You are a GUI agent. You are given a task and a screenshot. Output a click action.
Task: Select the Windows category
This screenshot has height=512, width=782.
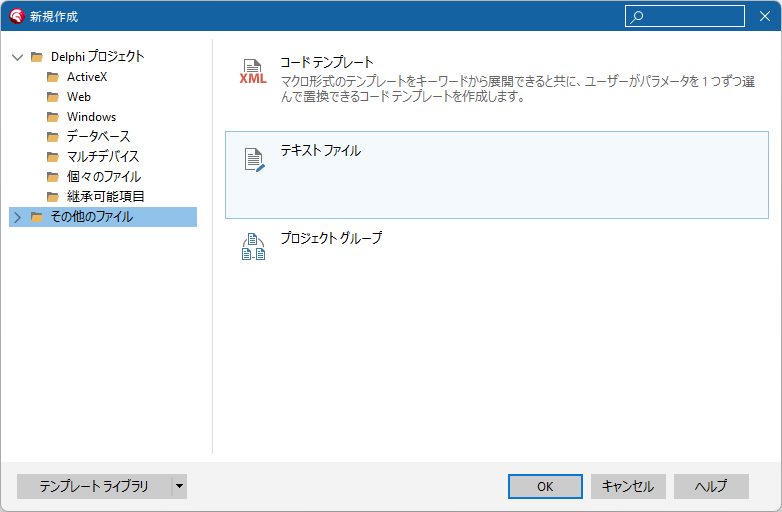point(91,117)
